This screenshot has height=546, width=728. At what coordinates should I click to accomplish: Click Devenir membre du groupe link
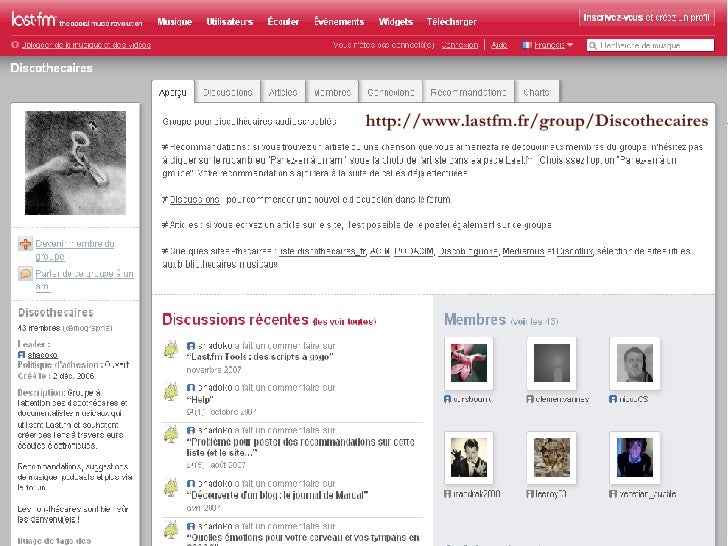tap(75, 250)
